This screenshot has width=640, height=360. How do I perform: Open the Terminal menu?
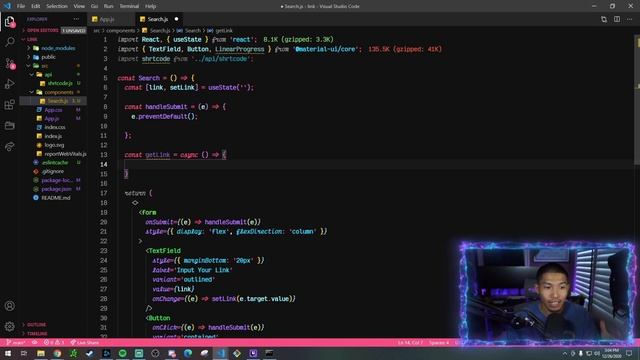click(129, 6)
